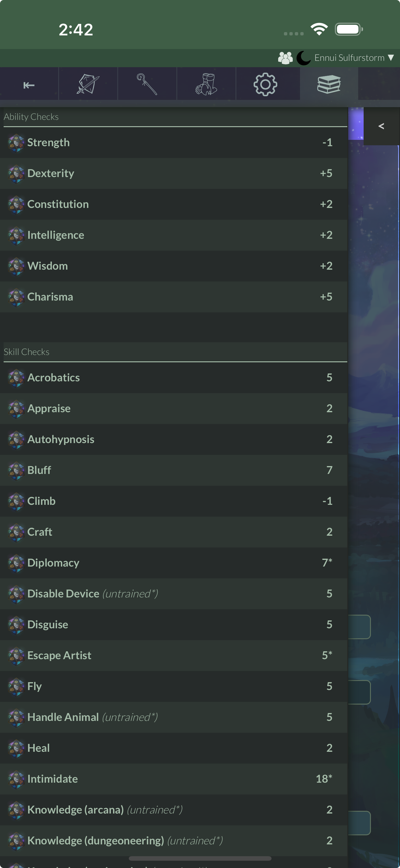Select the stacked books reference tab
Viewport: 400px width, 868px height.
point(329,84)
